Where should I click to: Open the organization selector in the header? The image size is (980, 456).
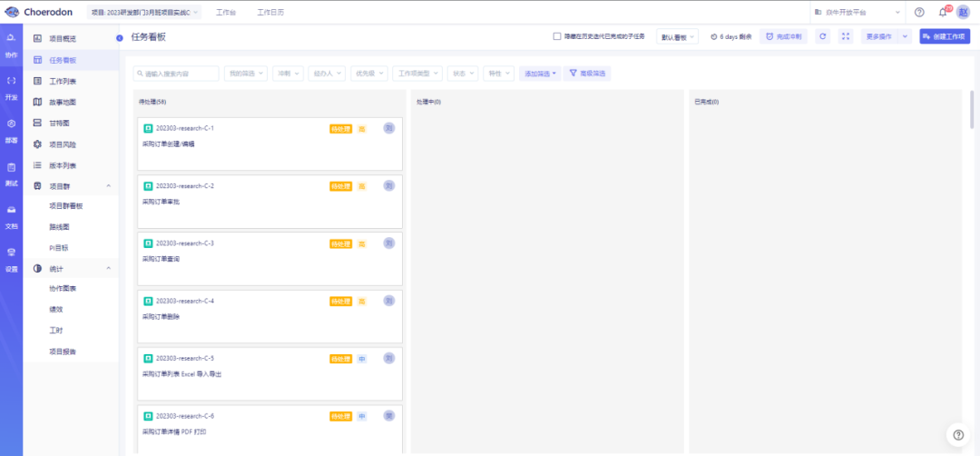click(857, 12)
